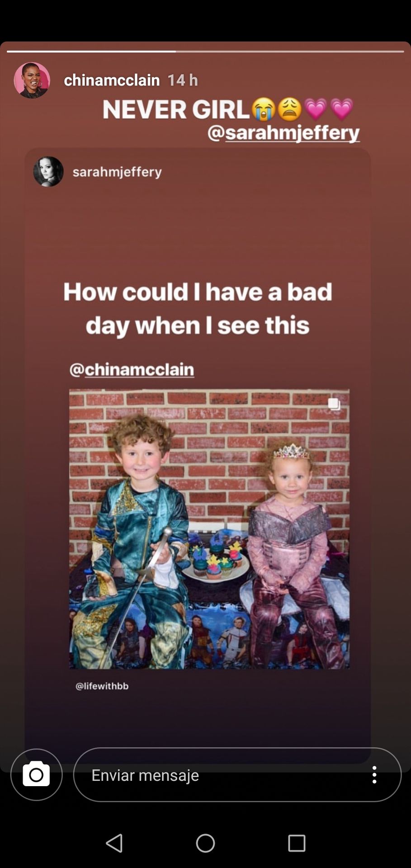Viewport: 411px width, 868px height.
Task: Tap the chinamcclain username
Action: coord(112,80)
